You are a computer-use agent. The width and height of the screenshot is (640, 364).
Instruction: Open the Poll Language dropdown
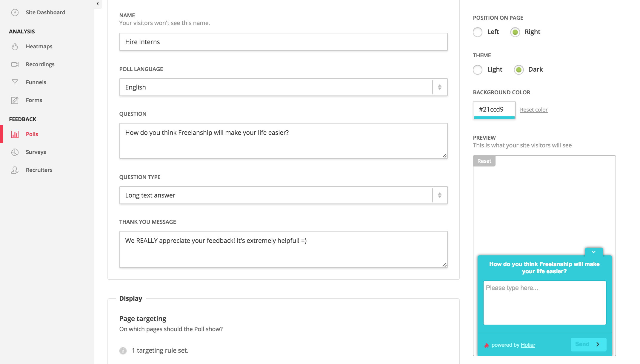tap(283, 87)
